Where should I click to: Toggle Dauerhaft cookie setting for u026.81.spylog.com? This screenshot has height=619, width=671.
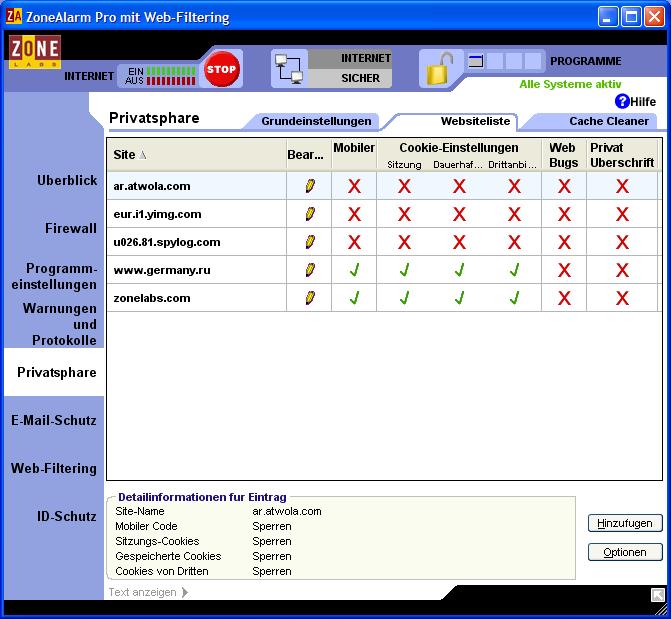tap(460, 242)
